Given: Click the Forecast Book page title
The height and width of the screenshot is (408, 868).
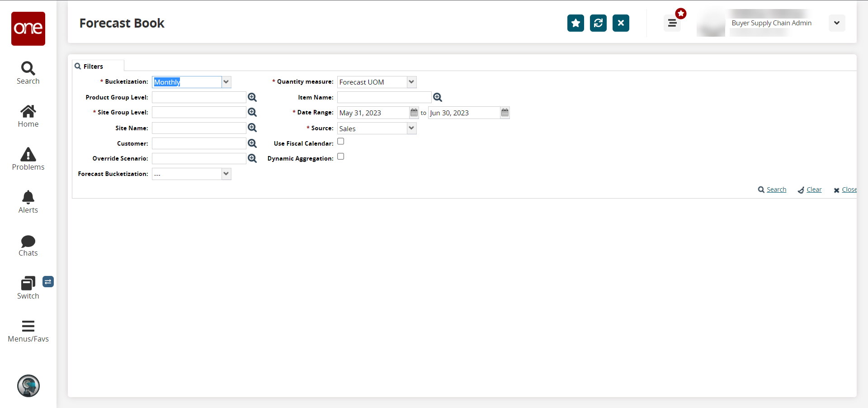Looking at the screenshot, I should pos(122,23).
